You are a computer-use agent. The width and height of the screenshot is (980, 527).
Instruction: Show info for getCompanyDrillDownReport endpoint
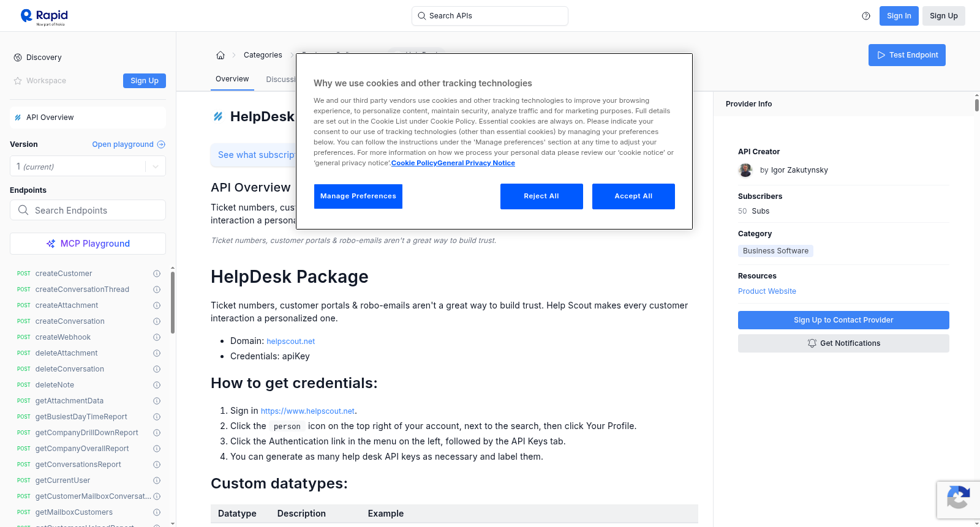pyautogui.click(x=157, y=433)
